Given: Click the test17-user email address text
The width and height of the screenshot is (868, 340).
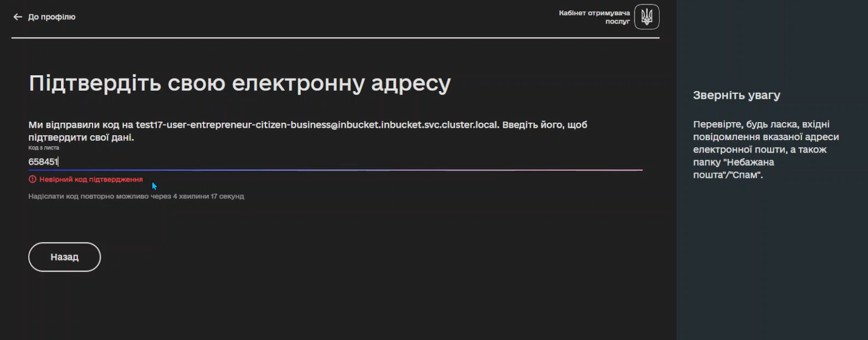Looking at the screenshot, I should [x=317, y=125].
